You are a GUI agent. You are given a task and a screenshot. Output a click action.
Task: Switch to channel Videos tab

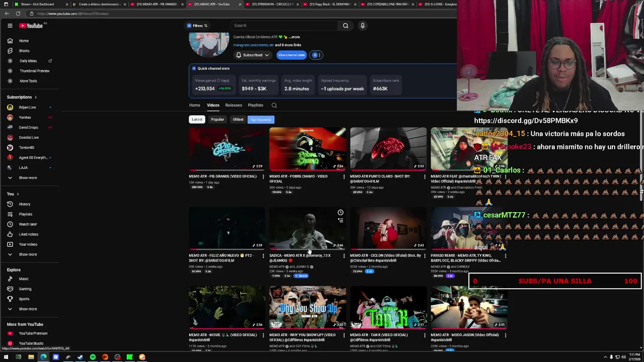pos(213,105)
